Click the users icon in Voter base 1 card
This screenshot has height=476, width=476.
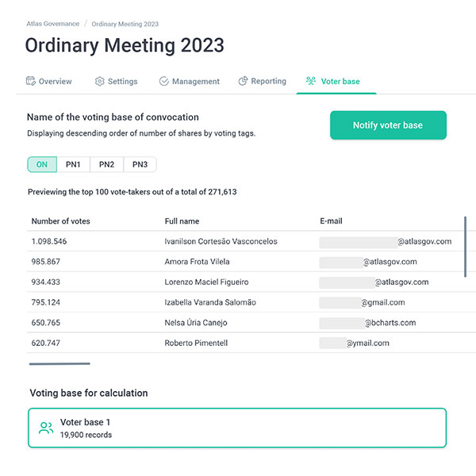pos(46,428)
